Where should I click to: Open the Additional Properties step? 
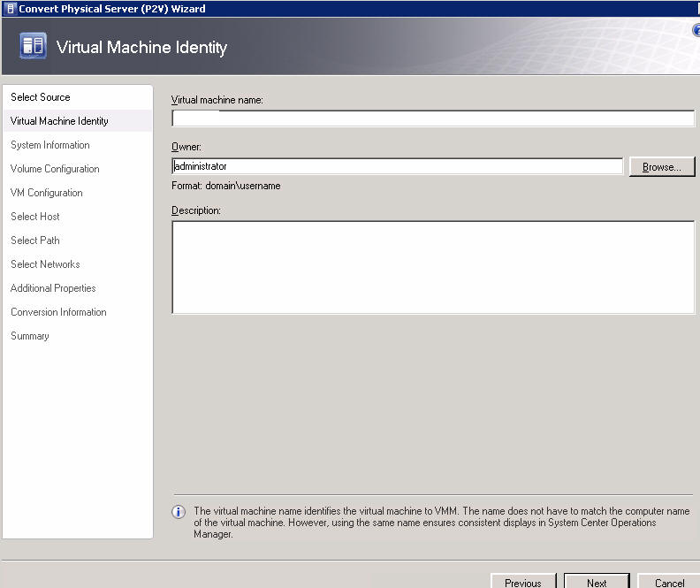coord(53,288)
